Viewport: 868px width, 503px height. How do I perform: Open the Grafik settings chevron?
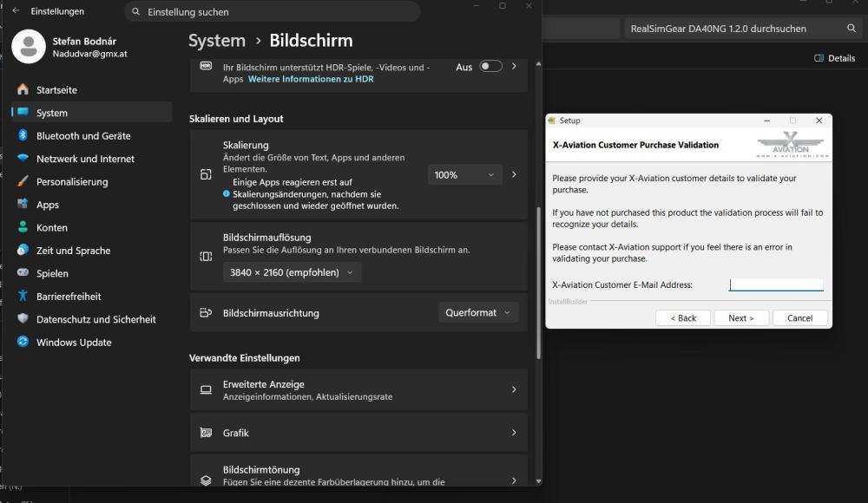(x=514, y=433)
